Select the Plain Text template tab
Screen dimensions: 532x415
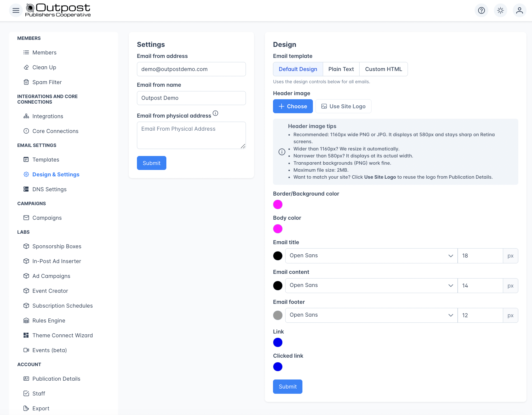click(x=341, y=69)
